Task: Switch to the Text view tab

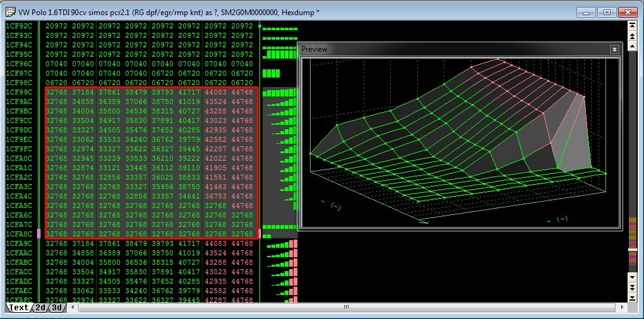Action: pyautogui.click(x=19, y=308)
